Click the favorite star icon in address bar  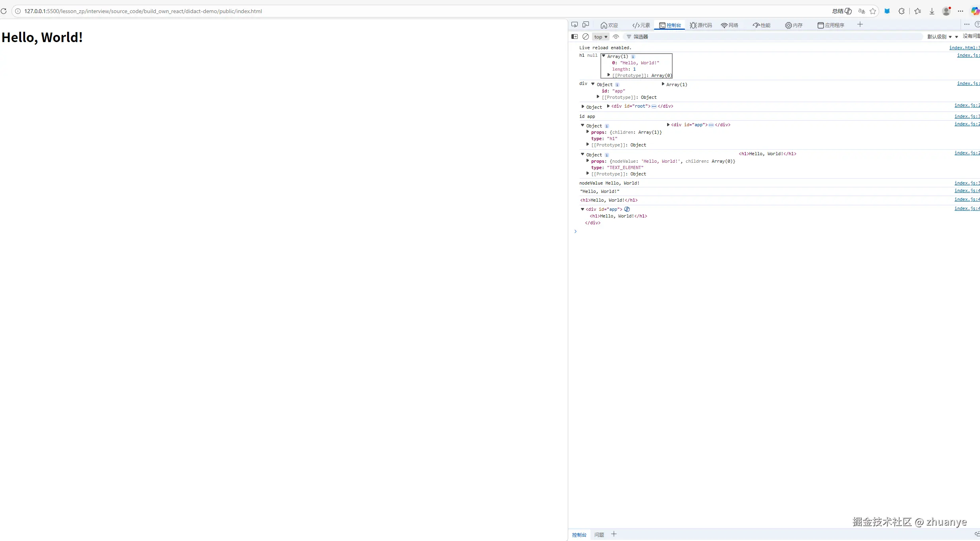coord(873,11)
